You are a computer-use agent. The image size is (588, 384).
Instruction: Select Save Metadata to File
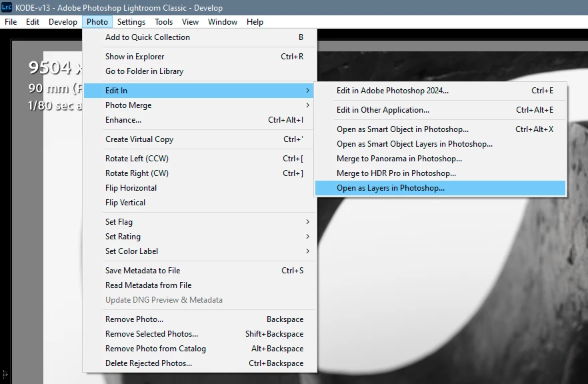(199, 271)
